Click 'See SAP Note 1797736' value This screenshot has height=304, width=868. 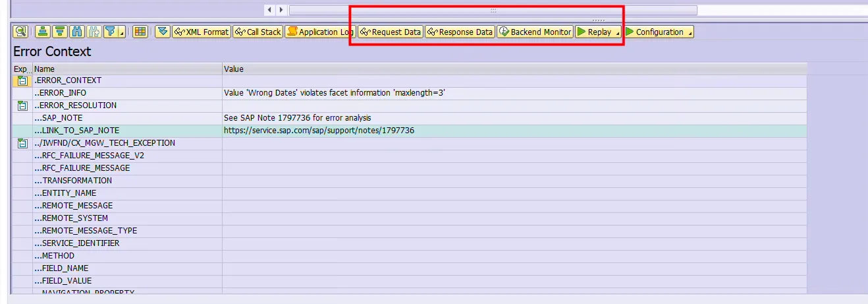(298, 118)
